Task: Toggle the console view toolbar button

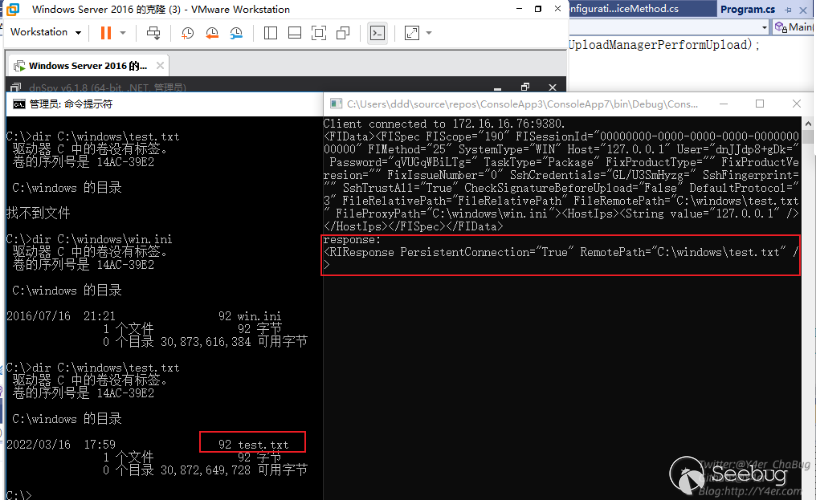Action: pyautogui.click(x=377, y=33)
